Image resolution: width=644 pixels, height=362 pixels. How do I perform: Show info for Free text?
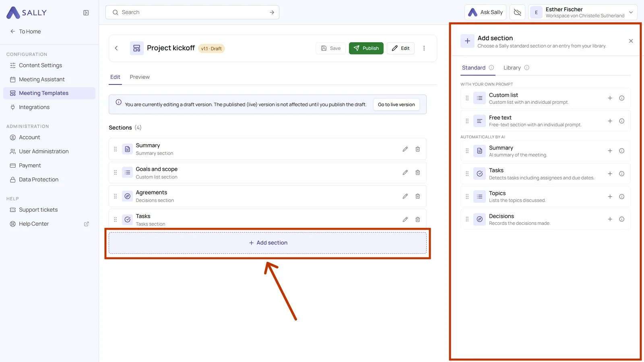pyautogui.click(x=622, y=121)
